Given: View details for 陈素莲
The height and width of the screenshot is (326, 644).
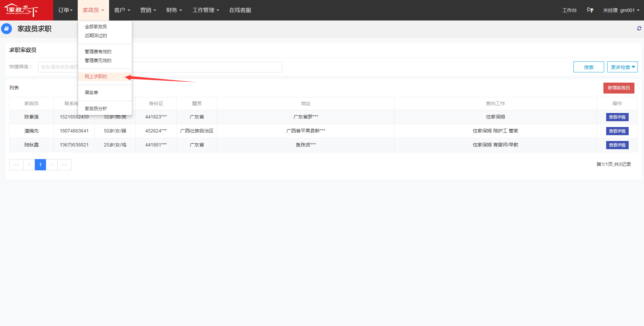Looking at the screenshot, I should 617,117.
